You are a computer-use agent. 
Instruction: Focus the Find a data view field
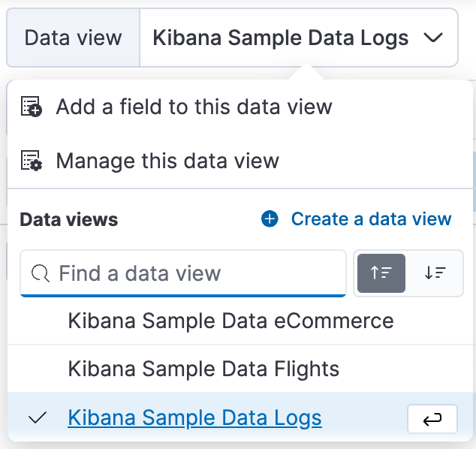click(x=195, y=273)
